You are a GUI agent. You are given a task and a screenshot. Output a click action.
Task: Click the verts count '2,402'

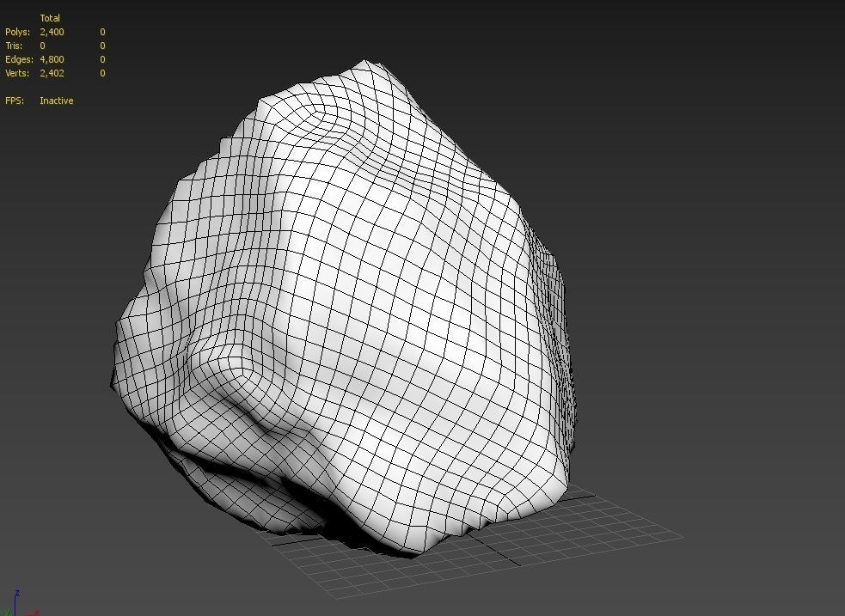click(x=52, y=73)
